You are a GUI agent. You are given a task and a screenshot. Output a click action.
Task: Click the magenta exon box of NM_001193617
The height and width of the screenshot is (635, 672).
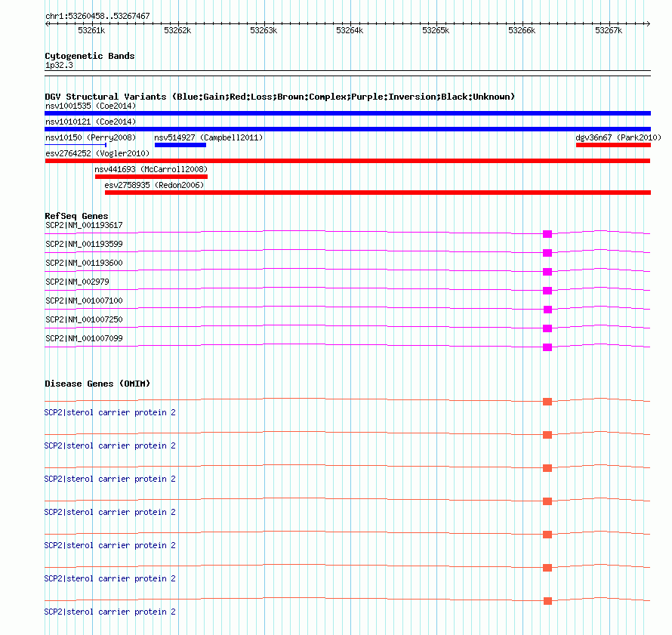click(x=547, y=234)
